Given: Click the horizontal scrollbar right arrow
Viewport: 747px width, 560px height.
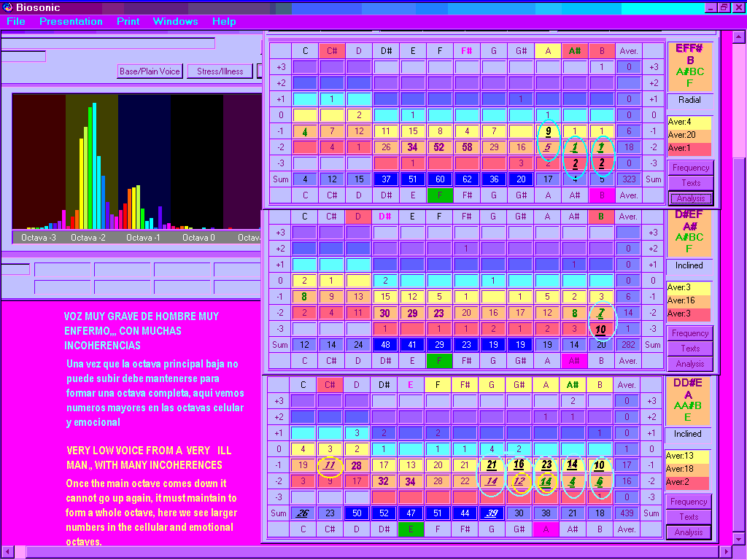Looking at the screenshot, I should (725, 552).
